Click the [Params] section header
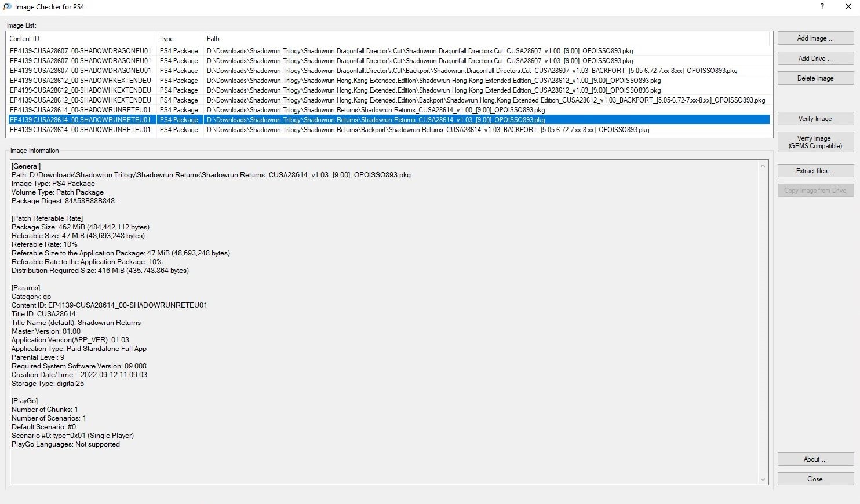The image size is (860, 504). (25, 288)
